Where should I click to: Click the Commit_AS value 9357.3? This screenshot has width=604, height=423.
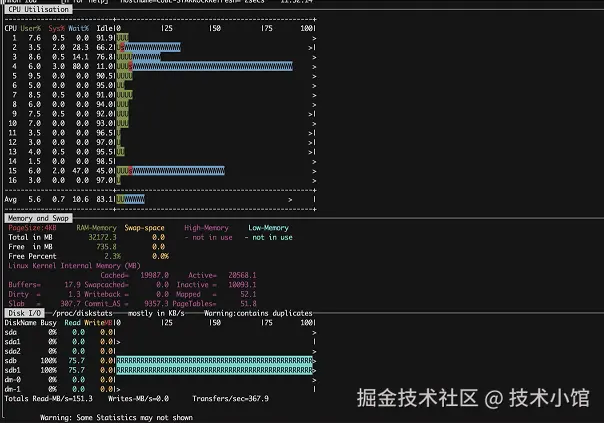pyautogui.click(x=156, y=304)
